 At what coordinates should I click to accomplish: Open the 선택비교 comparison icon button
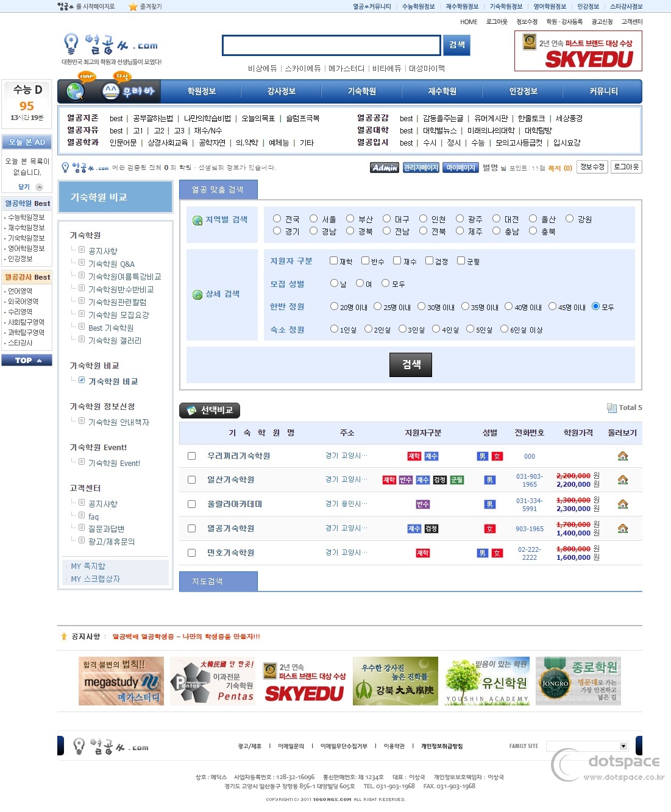tap(209, 409)
